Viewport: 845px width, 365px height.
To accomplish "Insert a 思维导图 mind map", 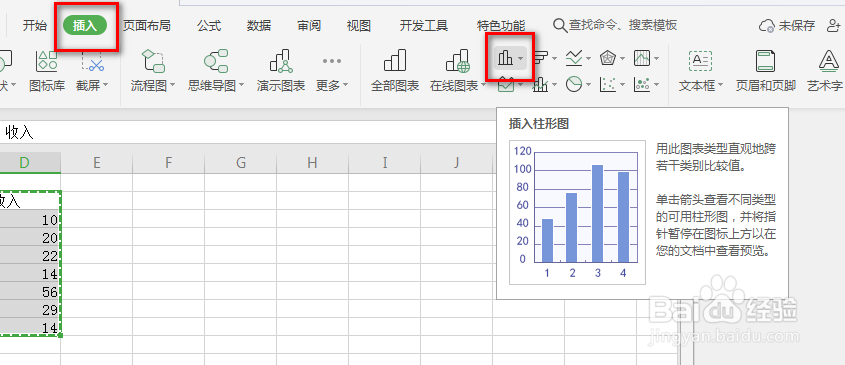I will pyautogui.click(x=216, y=70).
